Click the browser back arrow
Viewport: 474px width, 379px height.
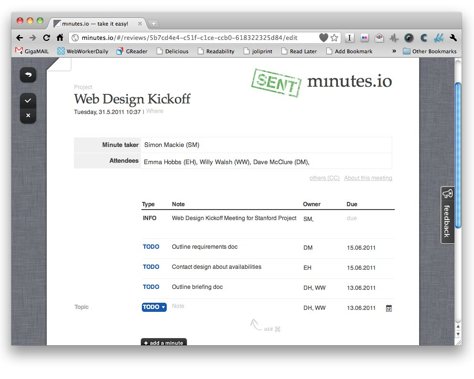[x=19, y=38]
